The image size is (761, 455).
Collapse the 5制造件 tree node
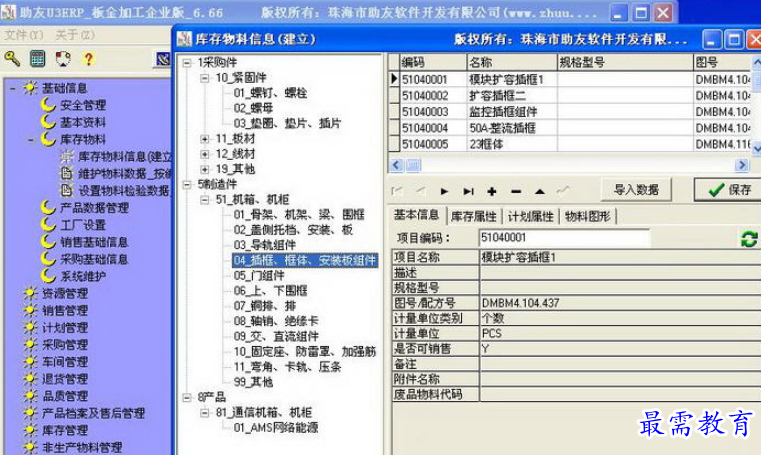[x=187, y=184]
